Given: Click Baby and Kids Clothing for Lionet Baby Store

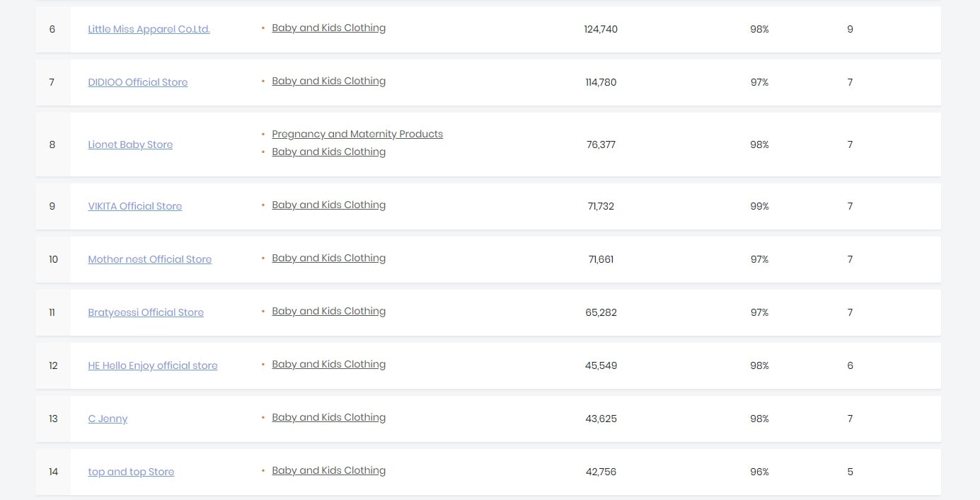Looking at the screenshot, I should pyautogui.click(x=328, y=152).
